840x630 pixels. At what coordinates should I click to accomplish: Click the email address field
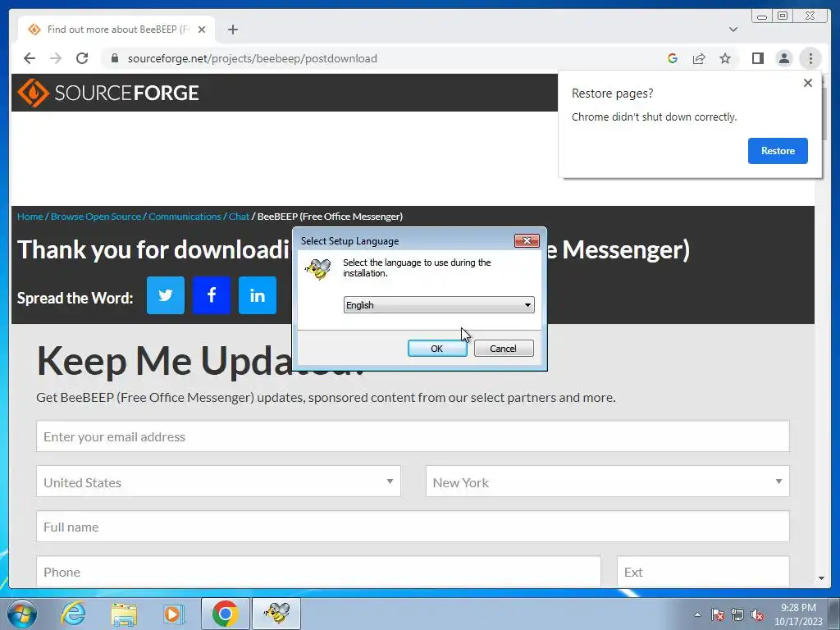point(413,436)
